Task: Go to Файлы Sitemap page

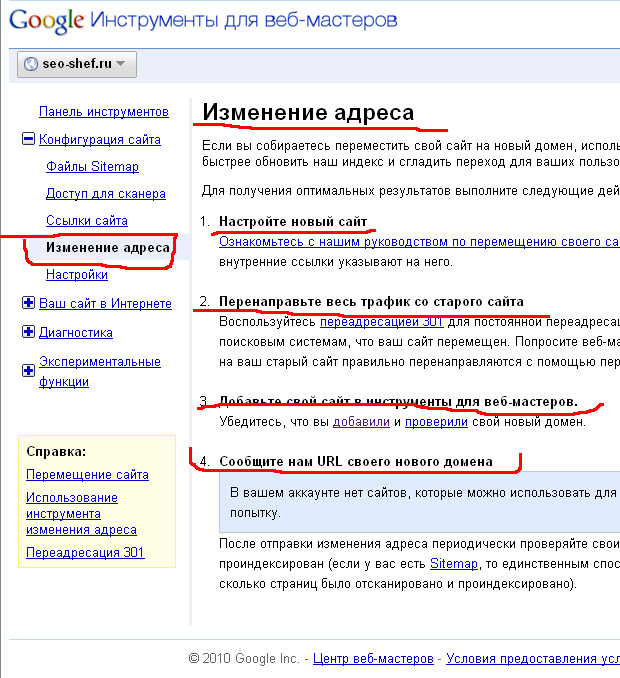Action: [x=92, y=167]
